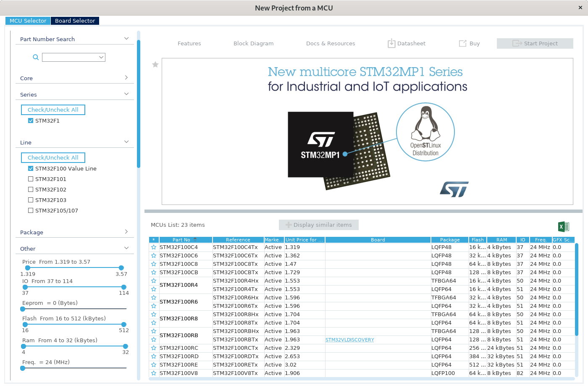
Task: Click the STM32MP1 series banner image
Action: tap(367, 131)
